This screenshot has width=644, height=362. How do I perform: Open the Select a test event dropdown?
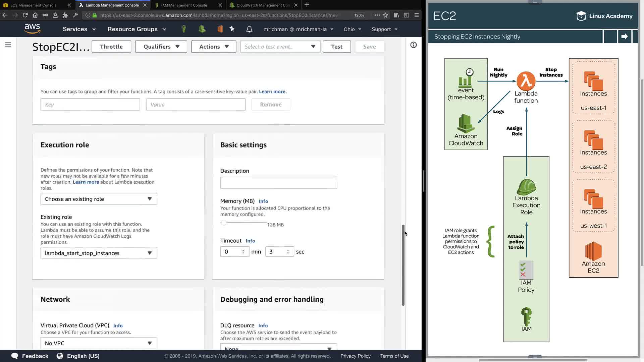tap(280, 47)
